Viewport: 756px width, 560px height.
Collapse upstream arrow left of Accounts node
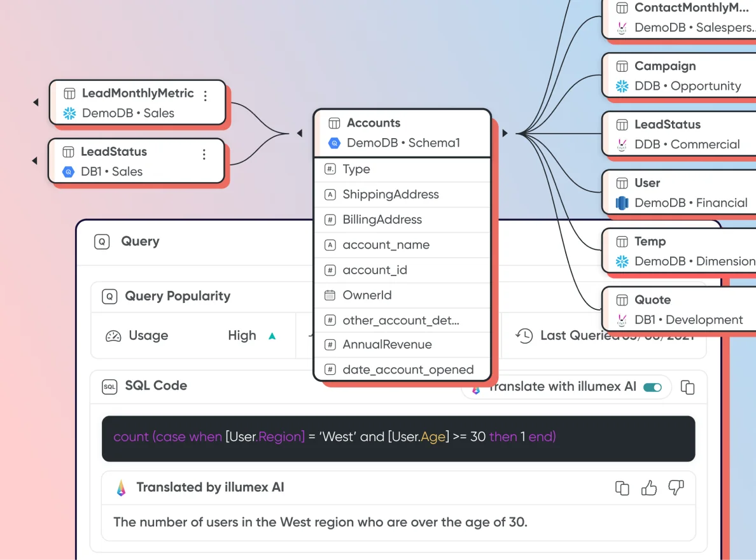point(300,132)
